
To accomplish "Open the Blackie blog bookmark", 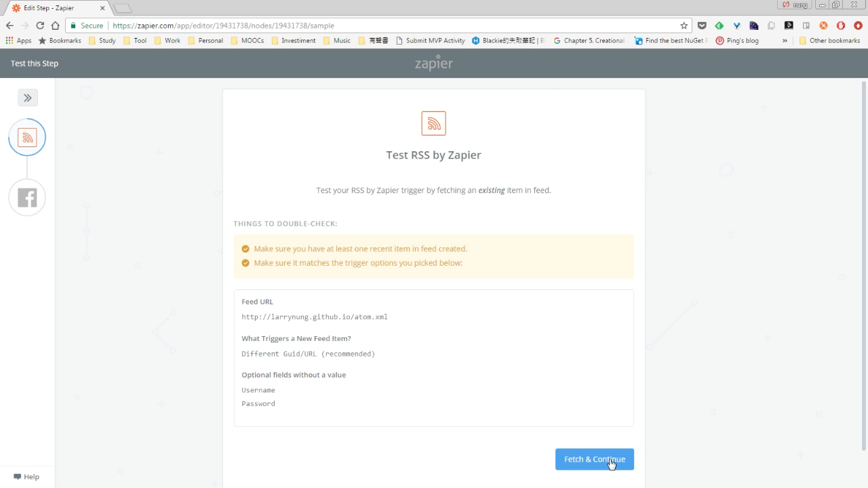I will tap(509, 41).
